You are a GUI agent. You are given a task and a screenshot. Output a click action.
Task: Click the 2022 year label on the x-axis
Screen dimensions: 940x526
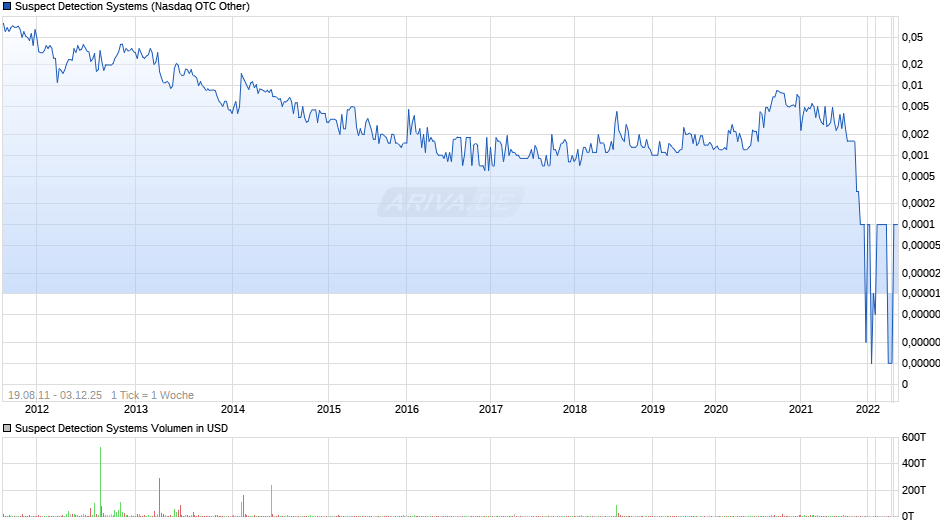867,409
